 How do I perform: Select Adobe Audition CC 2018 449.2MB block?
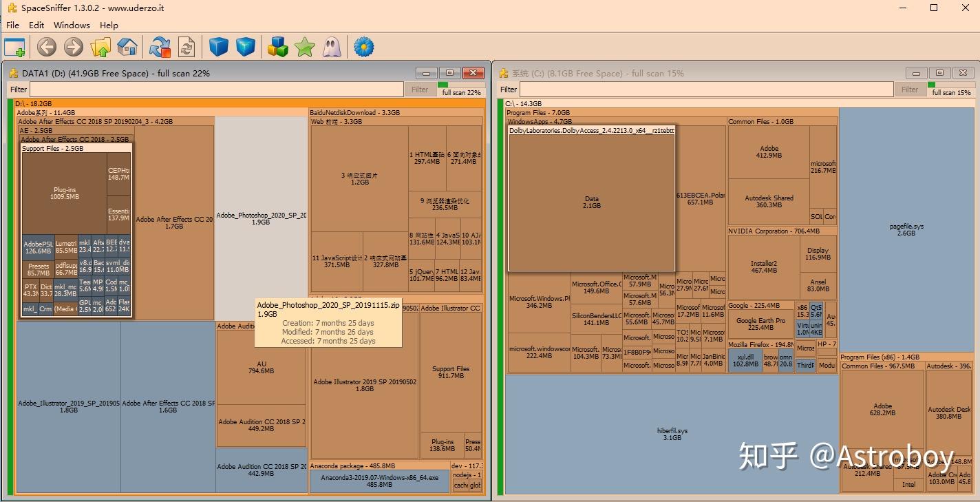coord(261,425)
